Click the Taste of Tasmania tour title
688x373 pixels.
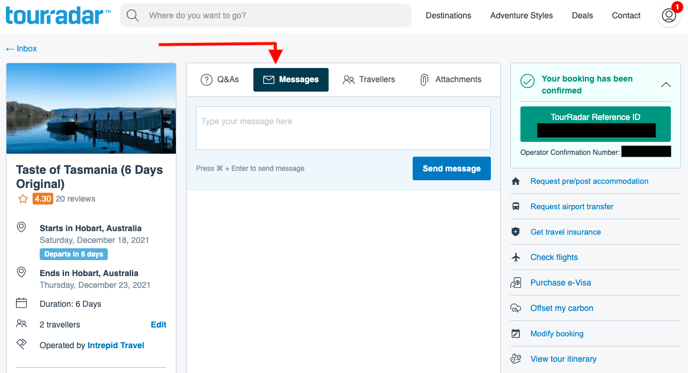(x=90, y=176)
